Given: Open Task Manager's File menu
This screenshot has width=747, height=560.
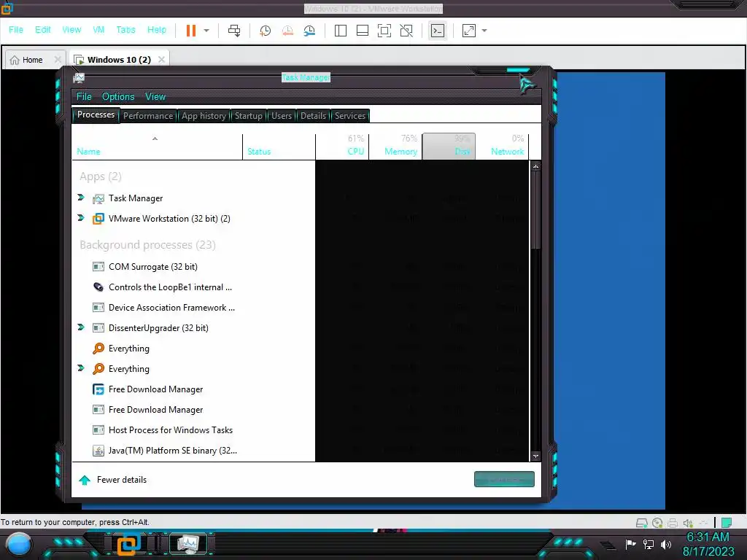Looking at the screenshot, I should click(x=84, y=97).
